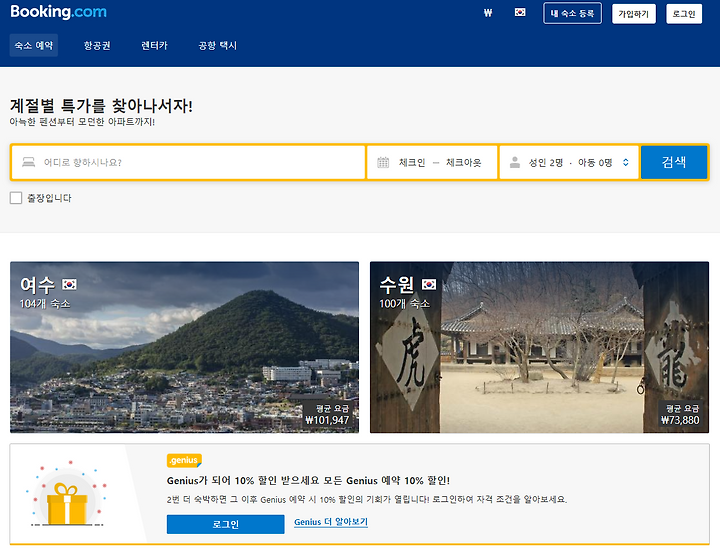Viewport: 720px width, 551px height.
Task: Click the person icon in guests field
Action: (515, 162)
